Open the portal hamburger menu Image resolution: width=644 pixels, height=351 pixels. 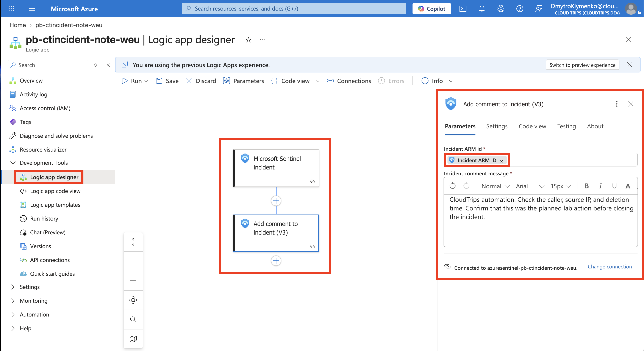pos(32,9)
